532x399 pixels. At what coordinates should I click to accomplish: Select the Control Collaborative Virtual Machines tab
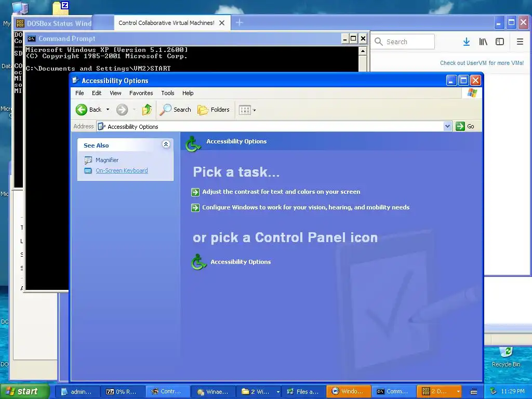(x=166, y=23)
